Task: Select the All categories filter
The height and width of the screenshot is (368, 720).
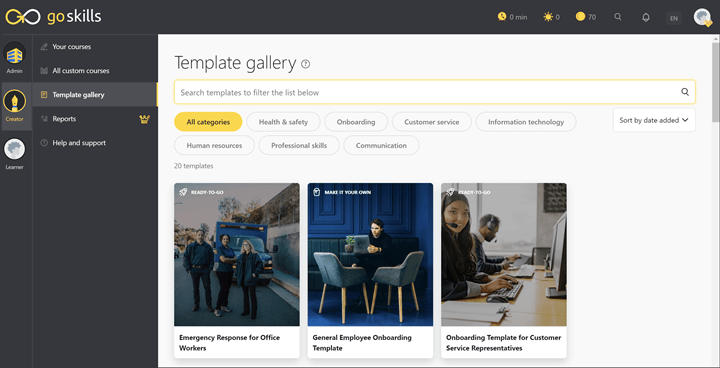Action: [208, 122]
